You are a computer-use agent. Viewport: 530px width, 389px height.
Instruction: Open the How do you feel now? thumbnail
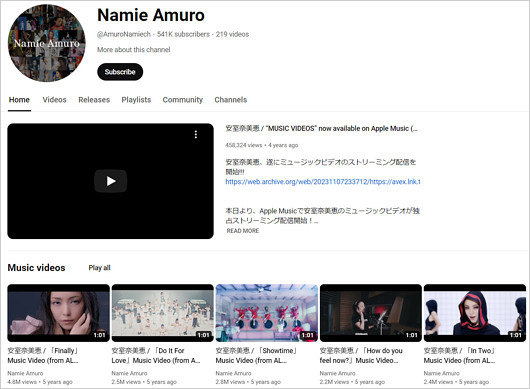[x=371, y=313]
